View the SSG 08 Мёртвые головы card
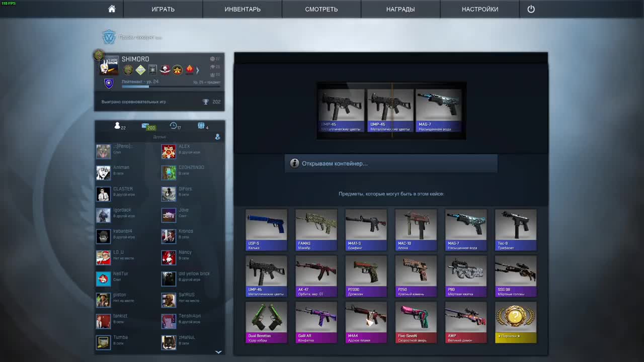The width and height of the screenshot is (644, 362). 516,276
